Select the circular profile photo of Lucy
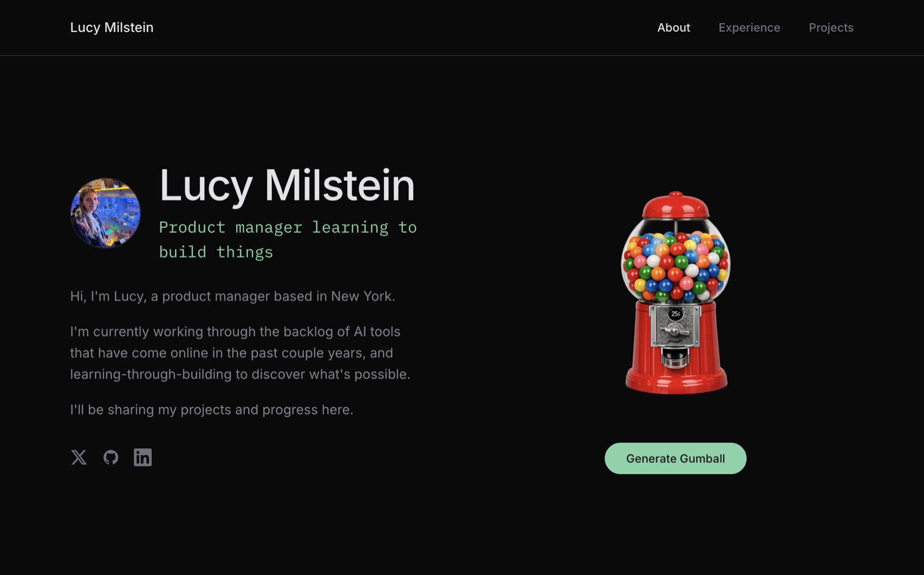The image size is (924, 575). pos(105,213)
